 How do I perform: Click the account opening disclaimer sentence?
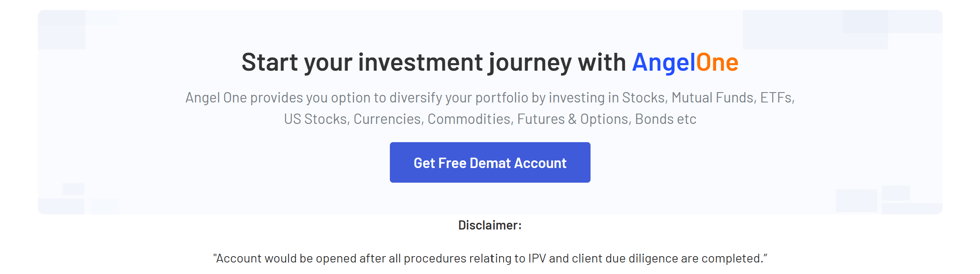pyautogui.click(x=490, y=259)
